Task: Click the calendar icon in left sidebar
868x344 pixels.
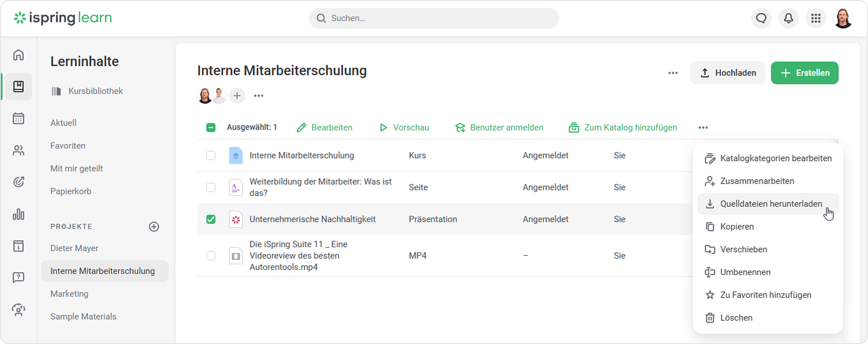Action: [x=18, y=118]
